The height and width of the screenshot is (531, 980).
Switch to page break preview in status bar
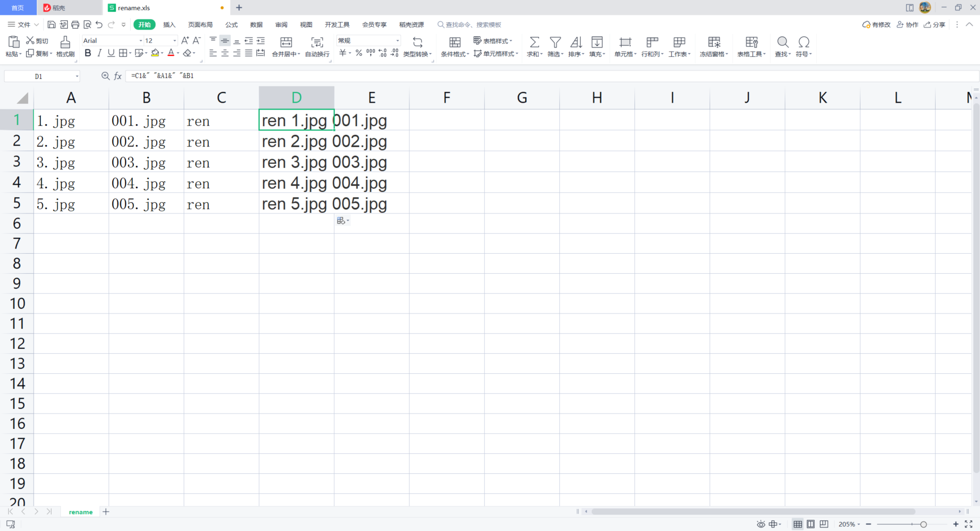tap(824, 524)
